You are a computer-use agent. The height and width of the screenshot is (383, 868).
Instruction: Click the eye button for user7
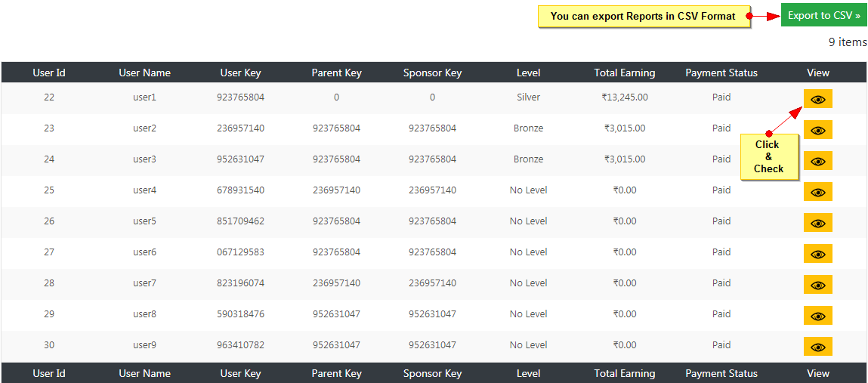click(817, 285)
